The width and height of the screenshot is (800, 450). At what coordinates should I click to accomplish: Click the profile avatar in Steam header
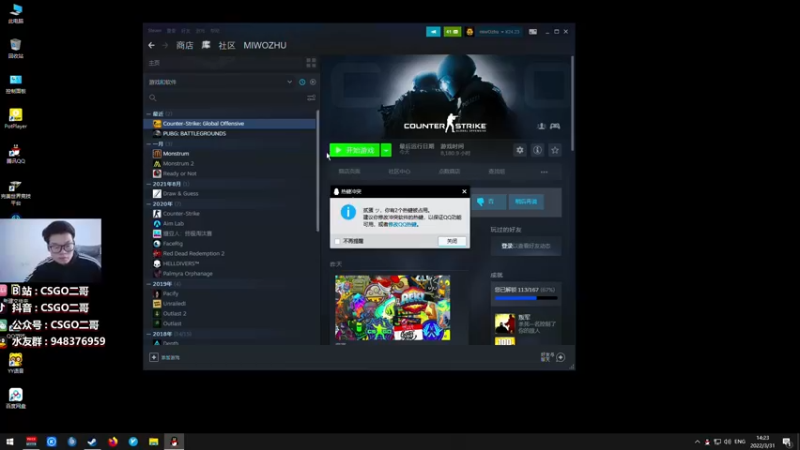[x=469, y=32]
